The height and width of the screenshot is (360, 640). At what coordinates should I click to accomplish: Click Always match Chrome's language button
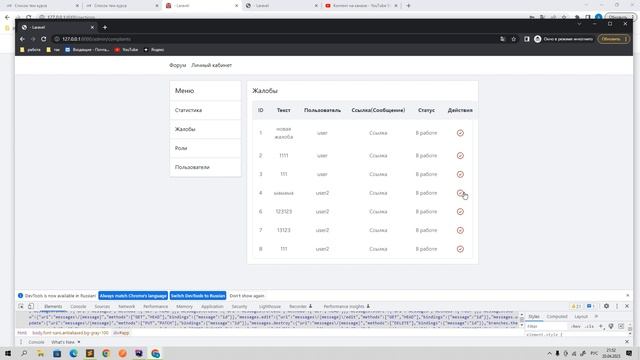[133, 296]
